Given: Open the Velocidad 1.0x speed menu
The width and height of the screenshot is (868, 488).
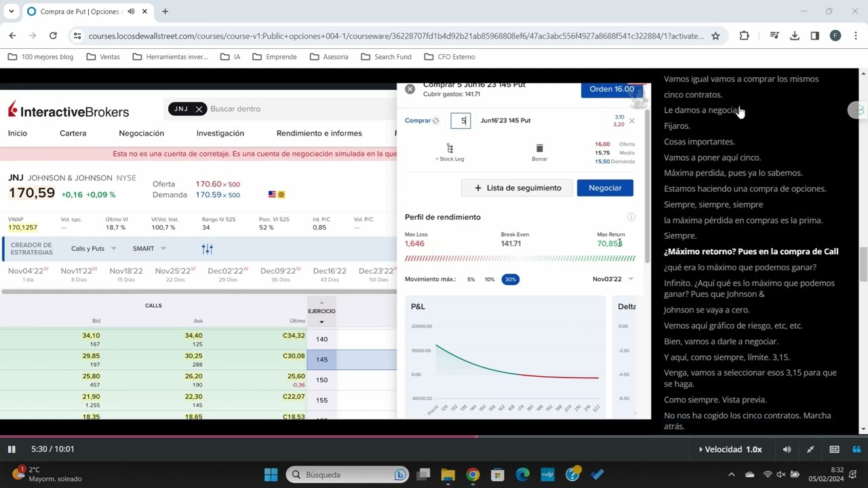Looking at the screenshot, I should click(730, 449).
